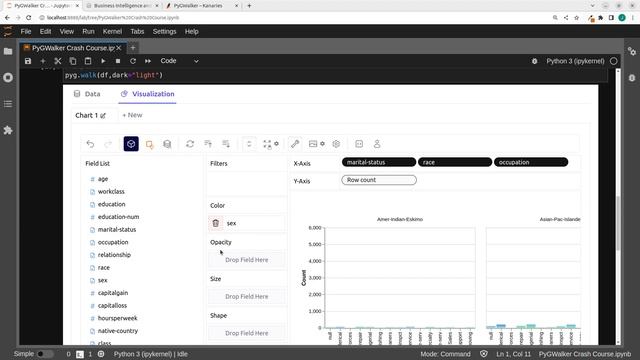Select the mark type icon
640x360 pixels.
tap(149, 144)
